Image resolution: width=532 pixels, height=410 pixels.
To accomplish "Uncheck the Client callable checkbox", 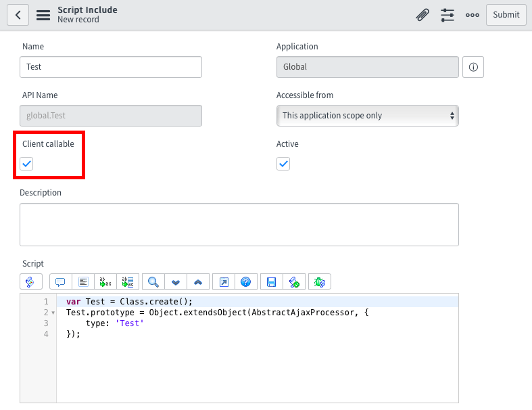I will [x=26, y=164].
